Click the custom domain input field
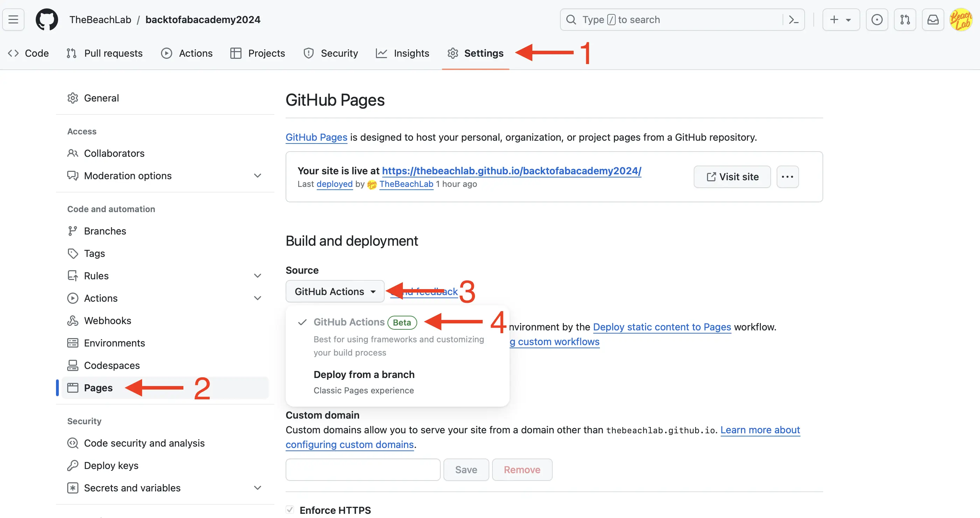 363,470
